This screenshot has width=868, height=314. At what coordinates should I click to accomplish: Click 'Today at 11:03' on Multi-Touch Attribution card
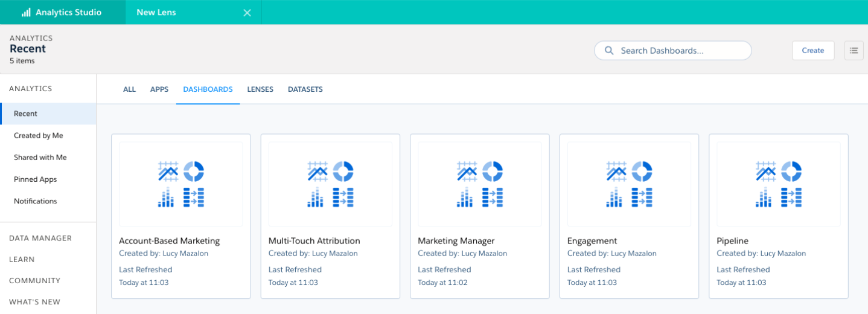tap(293, 283)
